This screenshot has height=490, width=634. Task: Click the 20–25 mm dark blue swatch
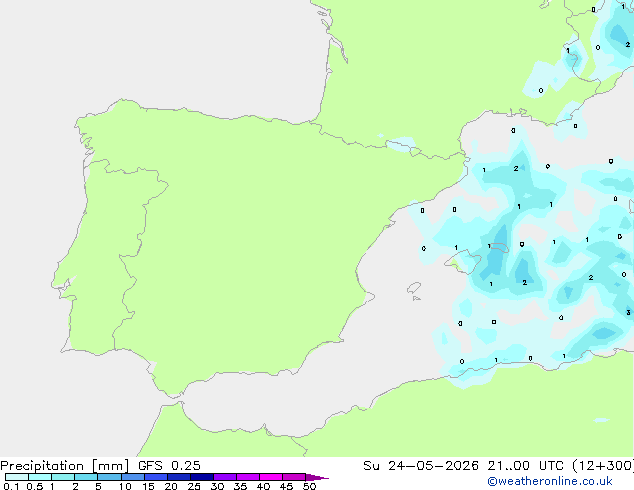tap(178, 477)
